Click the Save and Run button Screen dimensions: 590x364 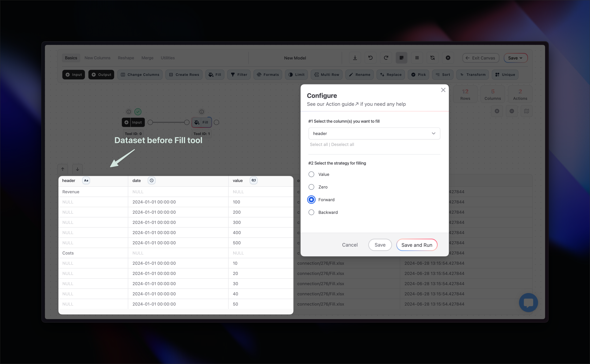[417, 245]
